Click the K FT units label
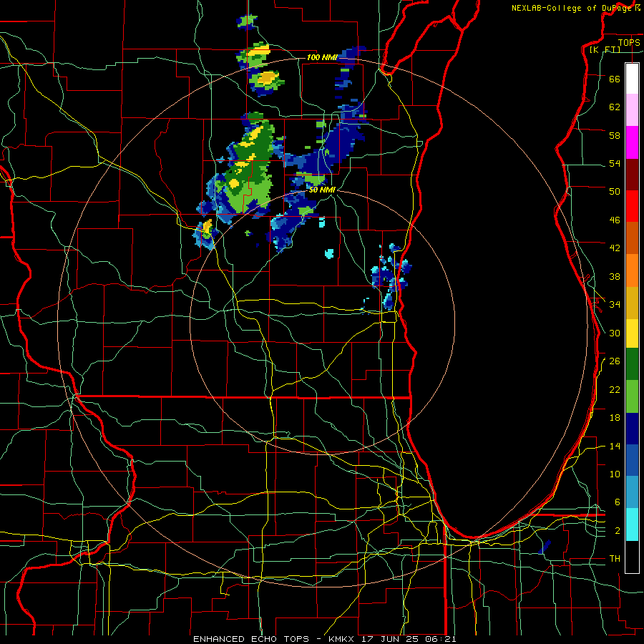644x644 pixels. (605, 49)
